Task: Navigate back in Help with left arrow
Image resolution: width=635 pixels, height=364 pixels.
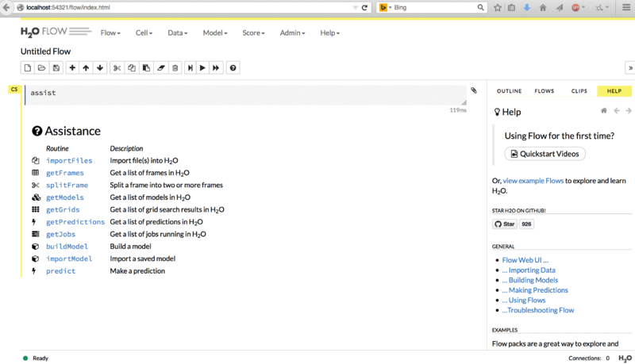Action: point(617,110)
